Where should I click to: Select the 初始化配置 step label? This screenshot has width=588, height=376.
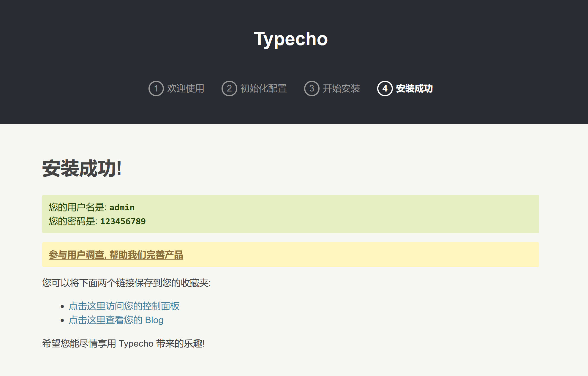click(263, 89)
